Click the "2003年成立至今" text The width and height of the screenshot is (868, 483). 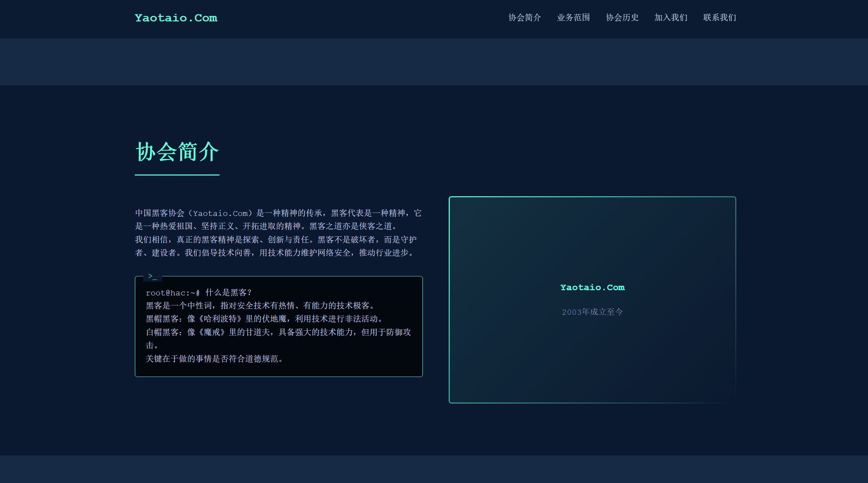tap(592, 311)
